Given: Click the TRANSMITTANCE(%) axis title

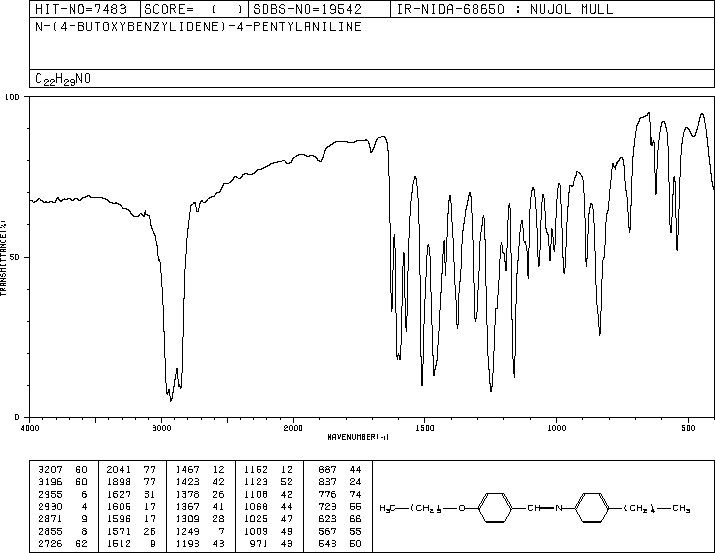Looking at the screenshot, I should tap(3, 258).
